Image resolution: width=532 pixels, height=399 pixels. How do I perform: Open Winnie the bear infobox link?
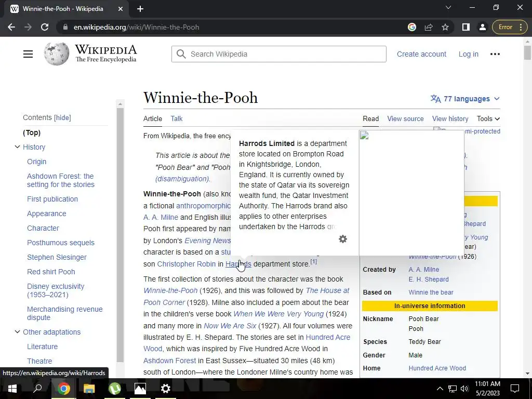pos(431,292)
